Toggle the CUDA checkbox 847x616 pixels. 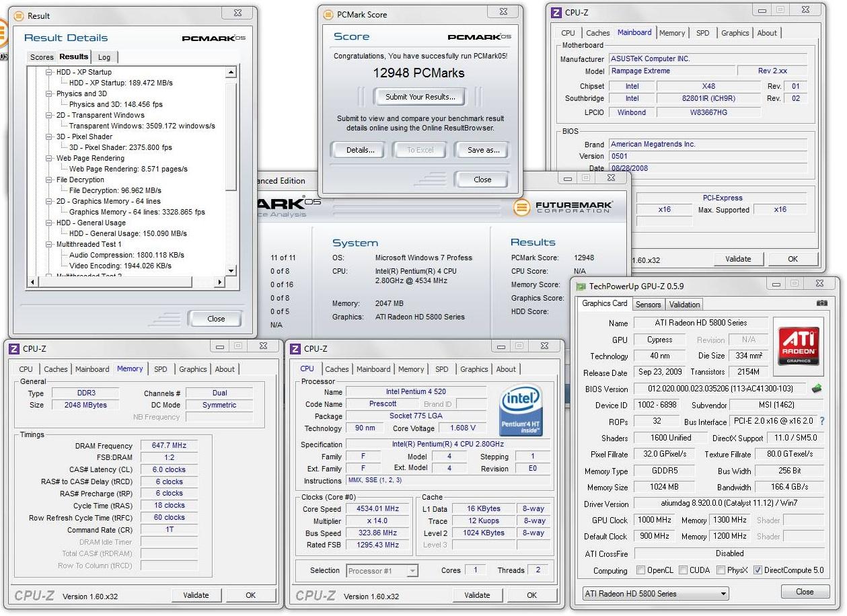click(683, 570)
